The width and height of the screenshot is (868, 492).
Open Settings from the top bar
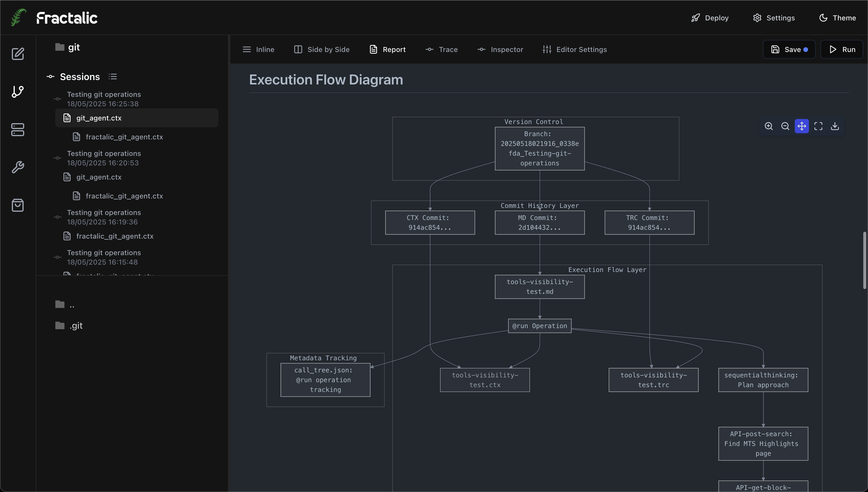[x=774, y=18]
